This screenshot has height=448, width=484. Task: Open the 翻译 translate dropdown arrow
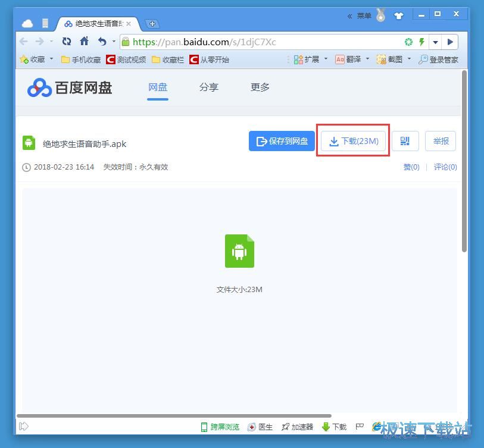tap(367, 59)
